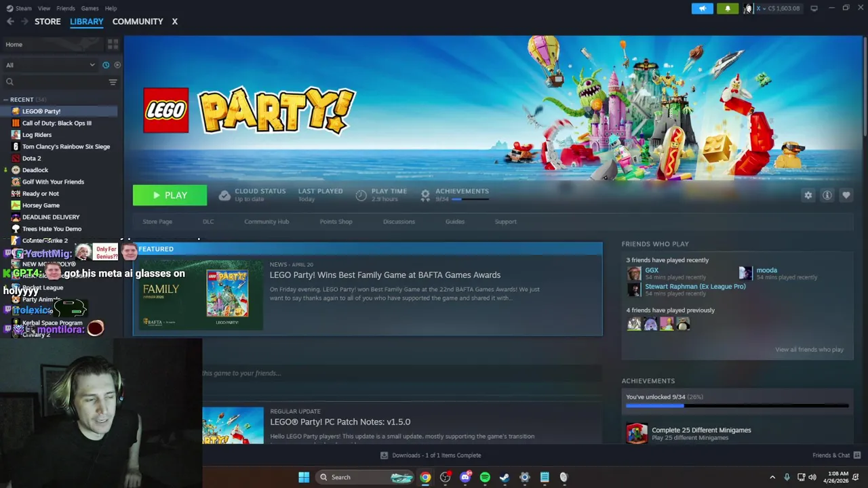Viewport: 868px width, 488px height.
Task: Go back with the left arrow
Action: pyautogui.click(x=10, y=22)
